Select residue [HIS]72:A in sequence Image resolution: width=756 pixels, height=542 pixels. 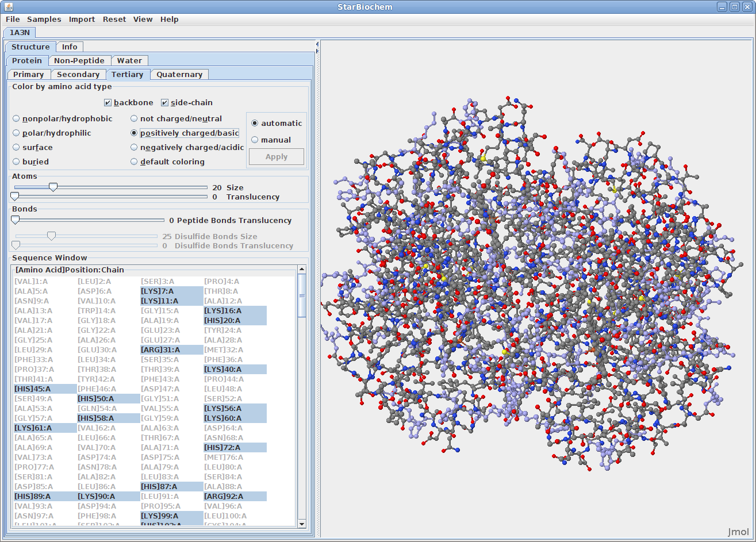(x=235, y=448)
